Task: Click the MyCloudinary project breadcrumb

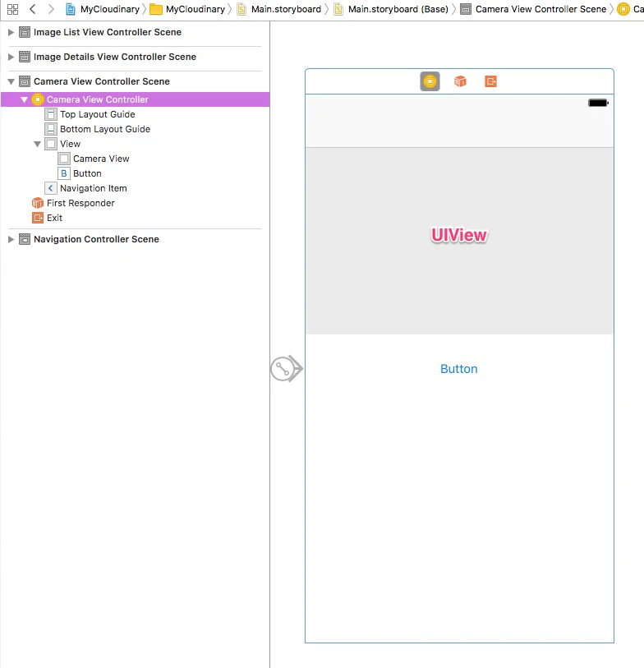Action: coord(103,9)
